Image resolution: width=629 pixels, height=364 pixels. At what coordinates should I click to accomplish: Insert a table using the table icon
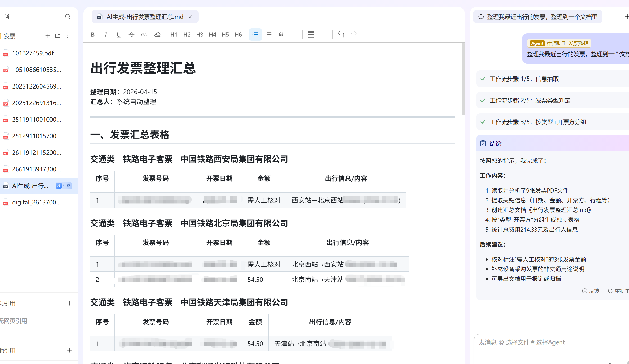(x=311, y=34)
